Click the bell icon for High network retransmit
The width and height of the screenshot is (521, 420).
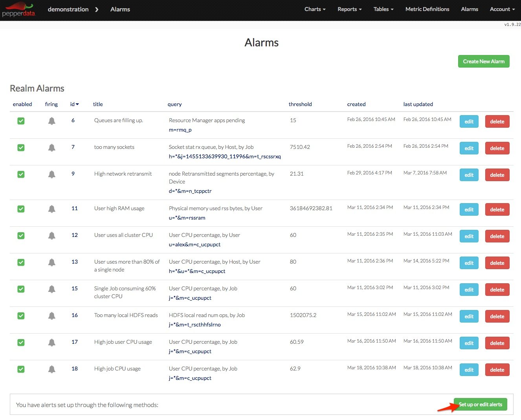(51, 174)
